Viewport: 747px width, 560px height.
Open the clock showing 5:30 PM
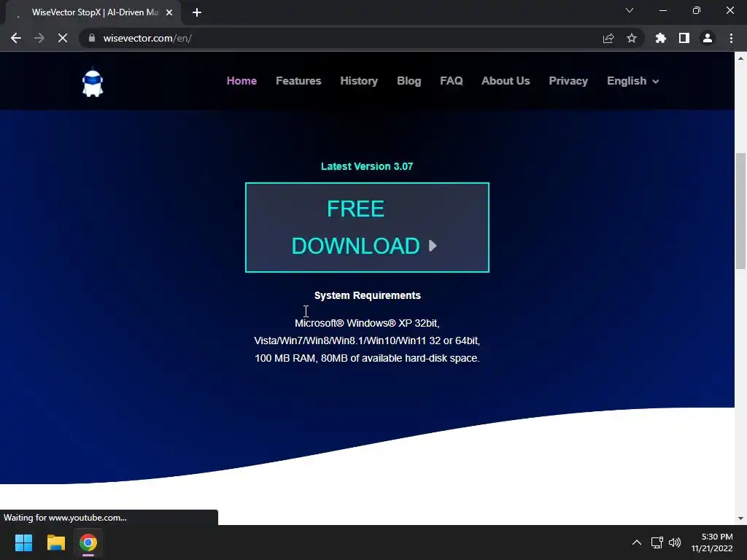tap(712, 542)
